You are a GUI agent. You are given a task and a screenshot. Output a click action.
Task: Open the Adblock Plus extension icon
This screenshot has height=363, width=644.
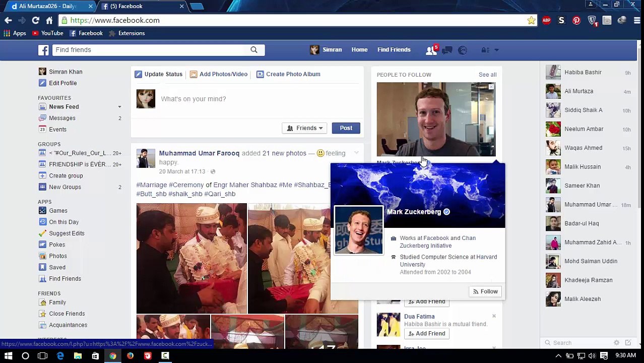point(546,20)
